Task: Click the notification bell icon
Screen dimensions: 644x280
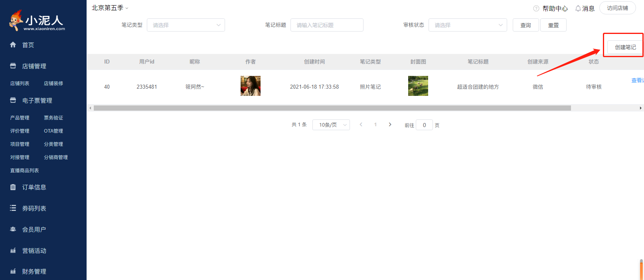Action: 578,8
